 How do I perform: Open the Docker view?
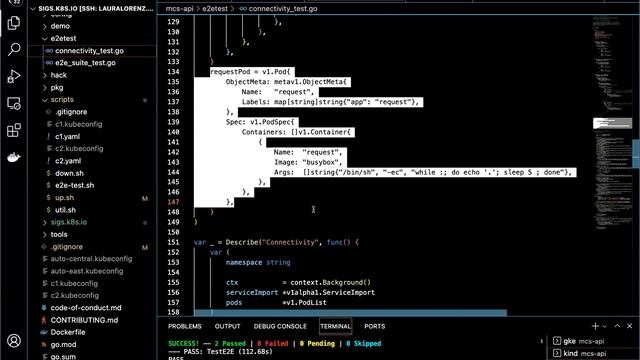[14, 157]
